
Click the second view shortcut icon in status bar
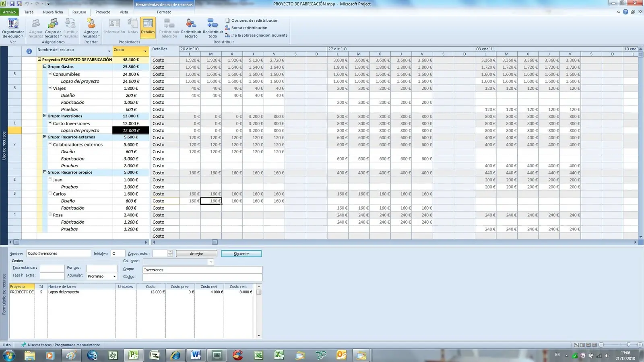(x=582, y=345)
